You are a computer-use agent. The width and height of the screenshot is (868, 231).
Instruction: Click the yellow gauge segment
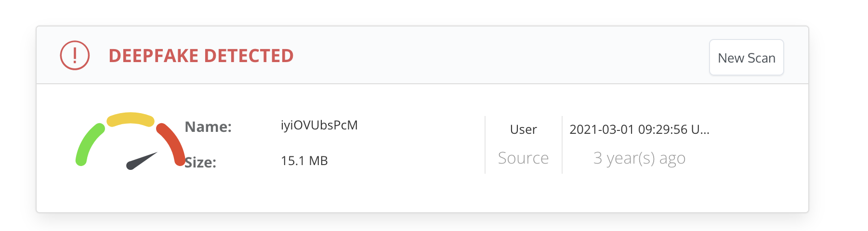(x=131, y=119)
